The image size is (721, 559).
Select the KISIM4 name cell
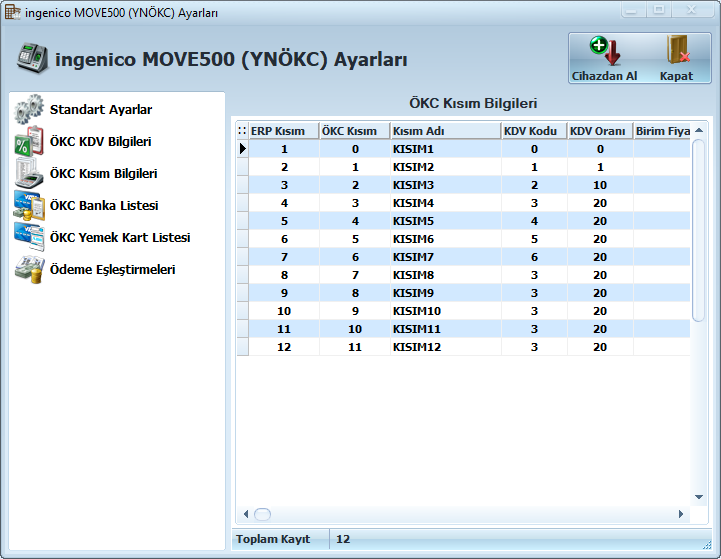[446, 203]
